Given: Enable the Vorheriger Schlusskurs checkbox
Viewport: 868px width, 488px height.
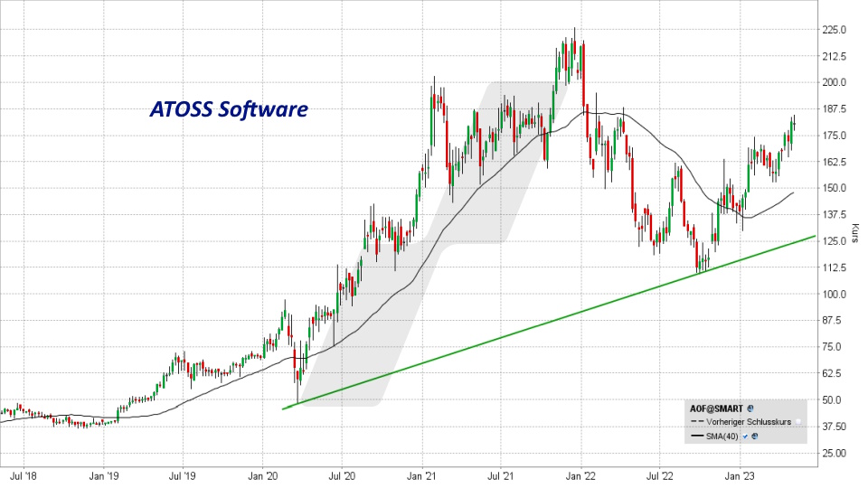Looking at the screenshot, I should 798,422.
